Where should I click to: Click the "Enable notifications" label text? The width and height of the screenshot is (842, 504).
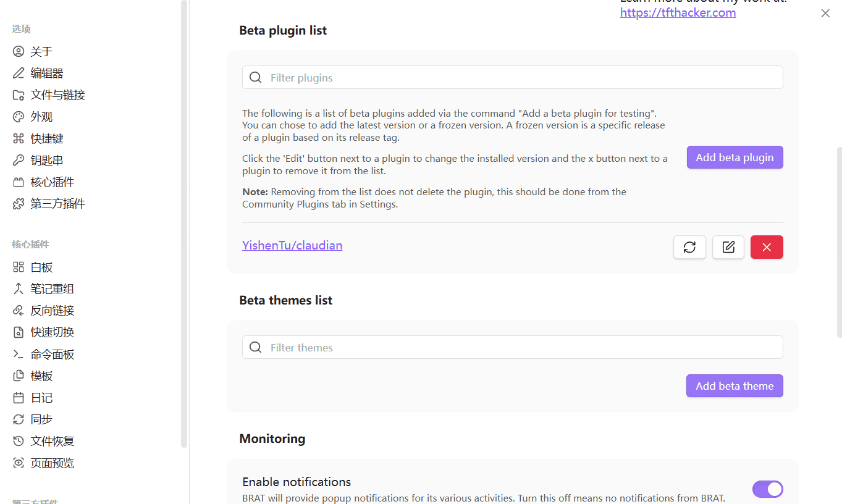click(297, 482)
